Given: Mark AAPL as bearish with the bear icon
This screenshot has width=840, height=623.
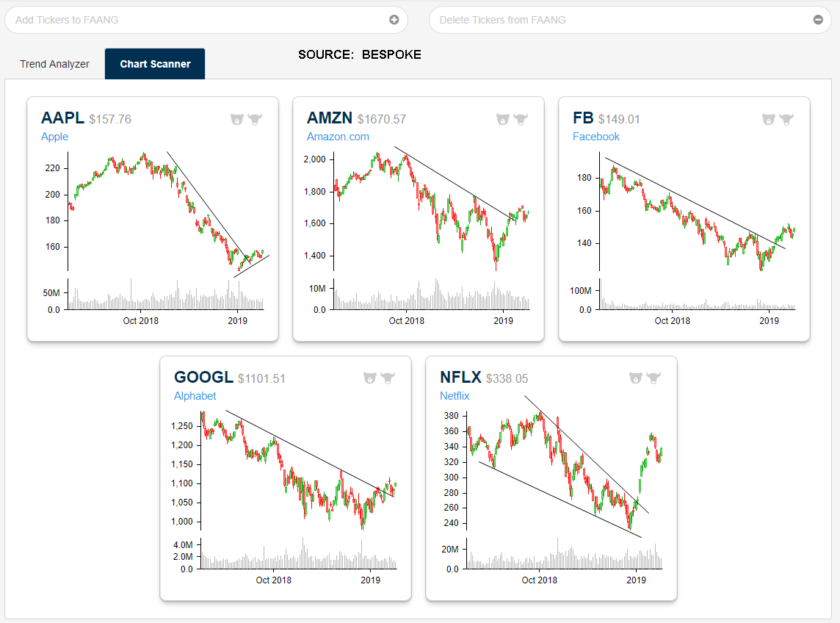Looking at the screenshot, I should click(237, 118).
